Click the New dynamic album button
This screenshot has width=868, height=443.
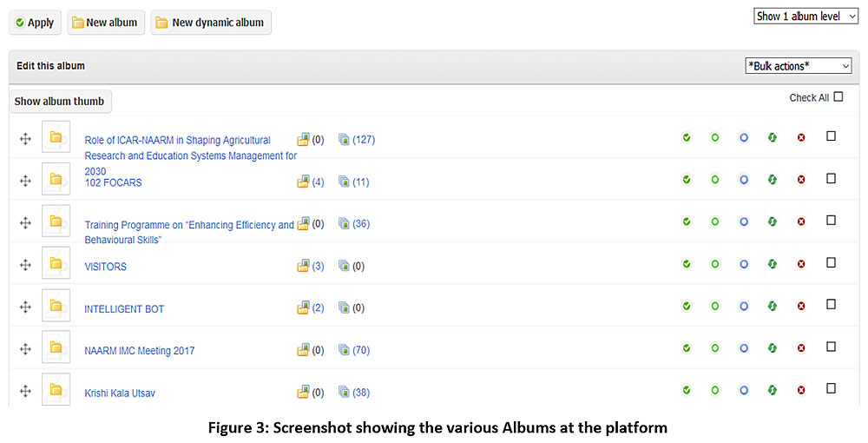211,23
